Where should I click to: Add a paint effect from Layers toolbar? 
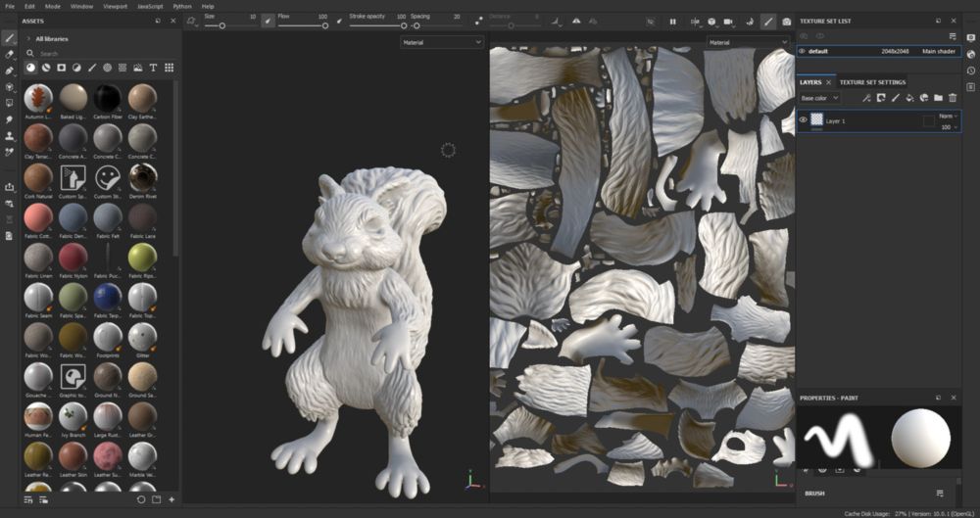pos(867,98)
